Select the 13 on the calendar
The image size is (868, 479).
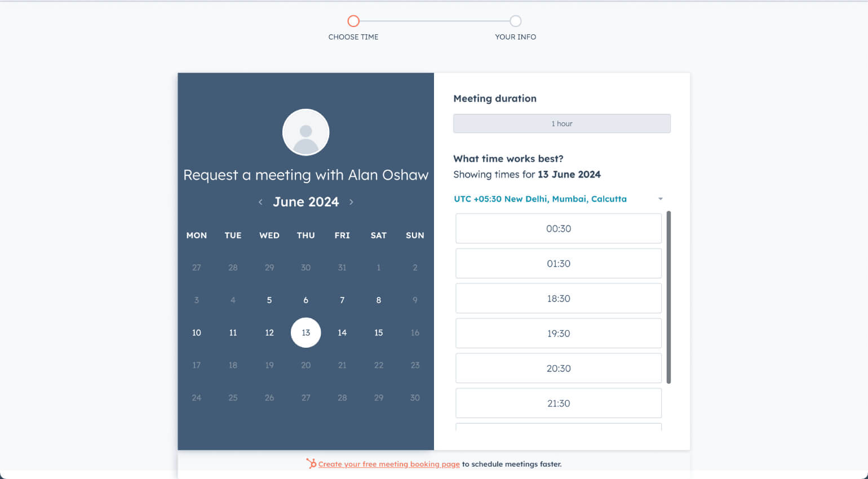click(305, 332)
